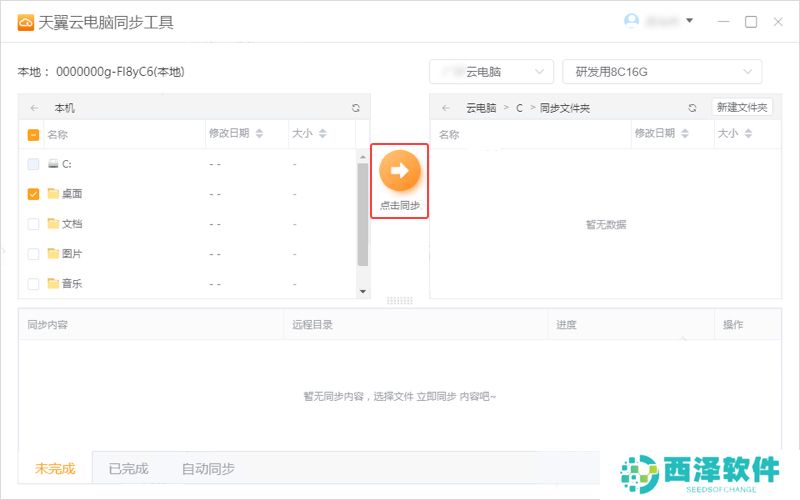Select the 图片 folder name
The image size is (800, 500).
72,254
